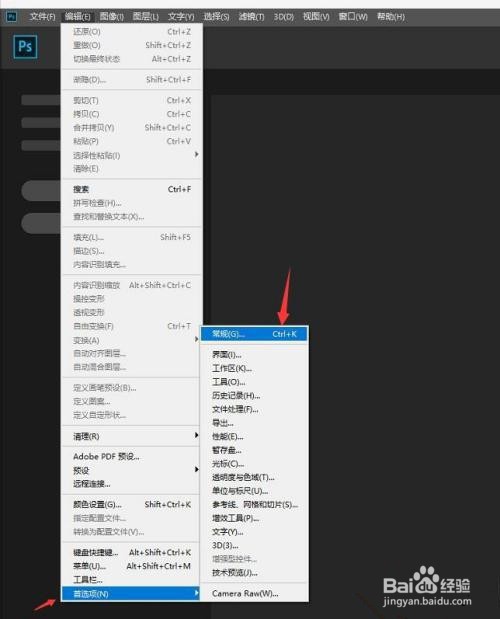Click grayed 粘贴(P) Ctrl+V entry
The image size is (500, 619).
click(132, 141)
